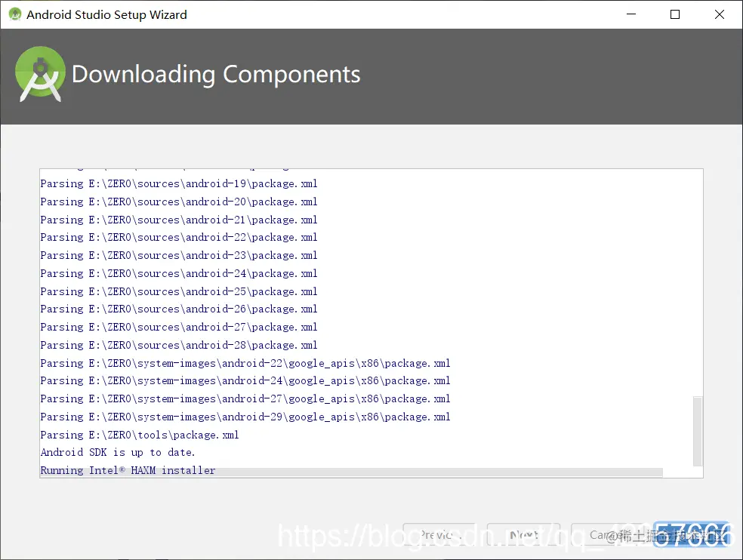Viewport: 743px width, 560px height.
Task: Click the Finish button at bottom right
Action: click(692, 535)
